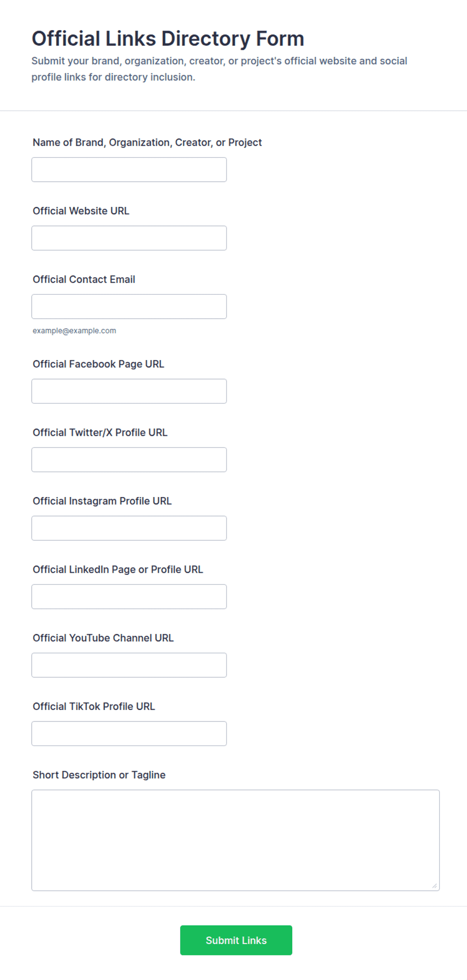Click the Official Website URL label
Screen dimensions: 467x980
tap(81, 211)
